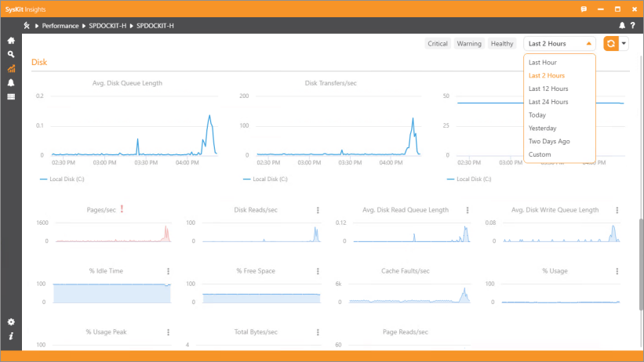Toggle Local Disk (C:) legend under Avg. Disk Queue Length
The height and width of the screenshot is (362, 644).
pyautogui.click(x=62, y=179)
